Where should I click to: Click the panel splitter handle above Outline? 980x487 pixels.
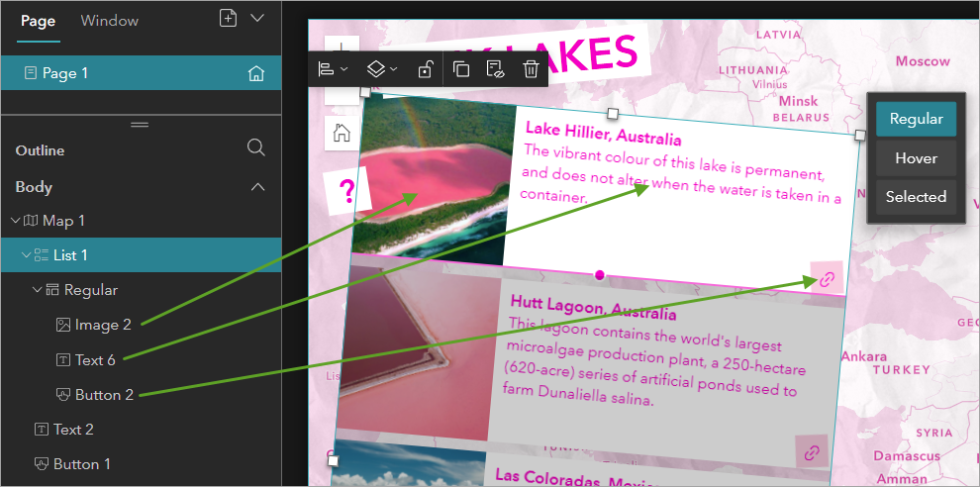click(x=140, y=125)
